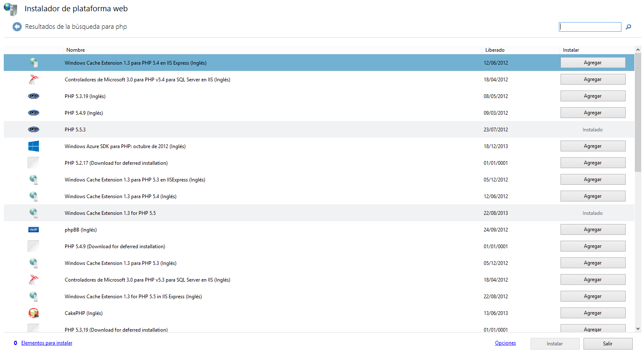The height and width of the screenshot is (355, 644).
Task: Click icon of Cache Extension 1.3 for PHP 5.5
Action: (x=33, y=213)
